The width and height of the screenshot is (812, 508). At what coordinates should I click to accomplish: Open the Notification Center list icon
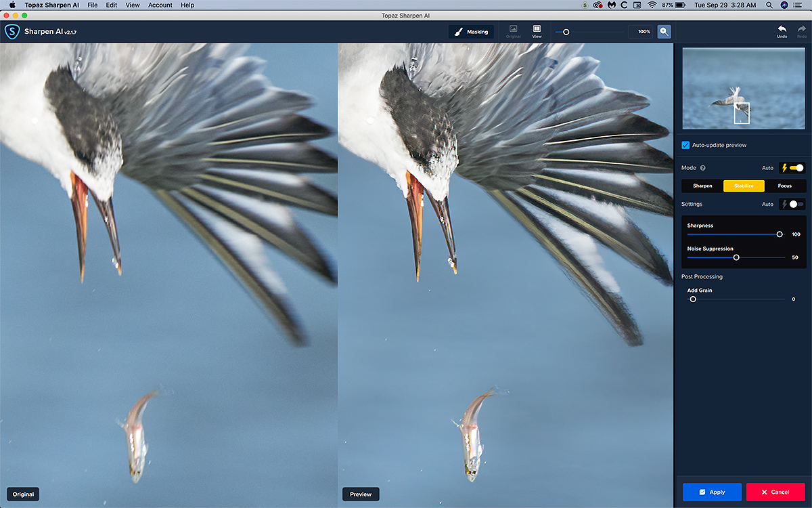pos(798,5)
